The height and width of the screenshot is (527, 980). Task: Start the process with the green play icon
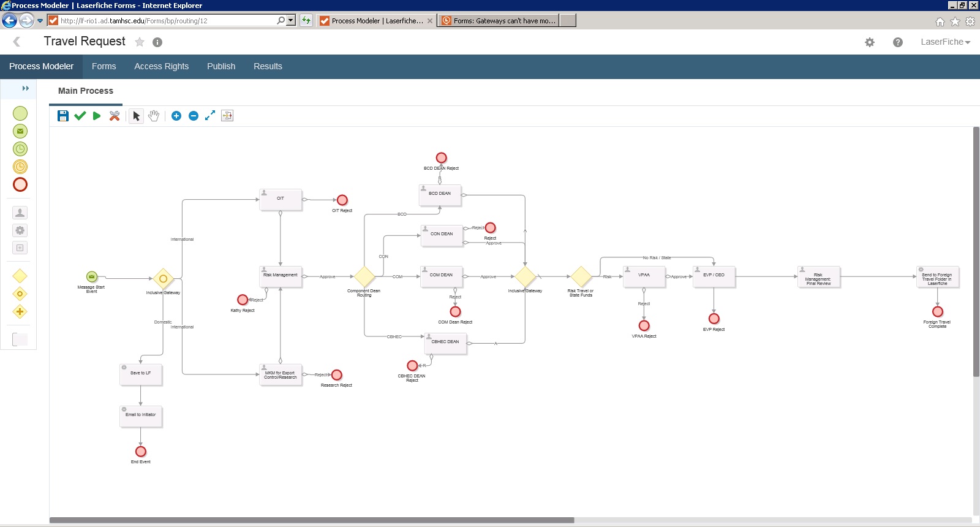[97, 116]
